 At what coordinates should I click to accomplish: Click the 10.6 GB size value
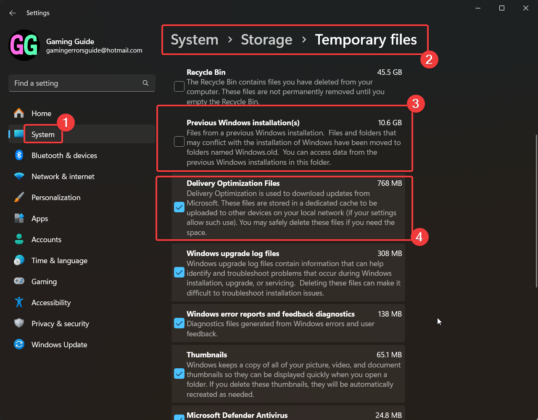(390, 122)
